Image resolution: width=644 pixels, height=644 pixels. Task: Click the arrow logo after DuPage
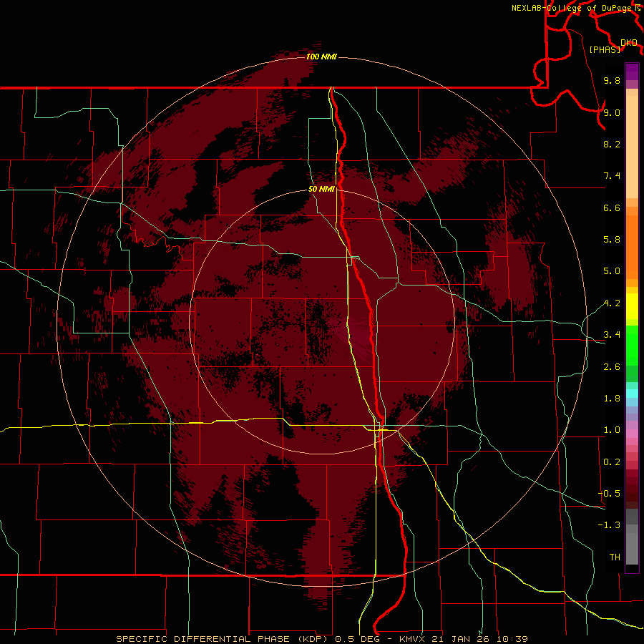pyautogui.click(x=638, y=8)
